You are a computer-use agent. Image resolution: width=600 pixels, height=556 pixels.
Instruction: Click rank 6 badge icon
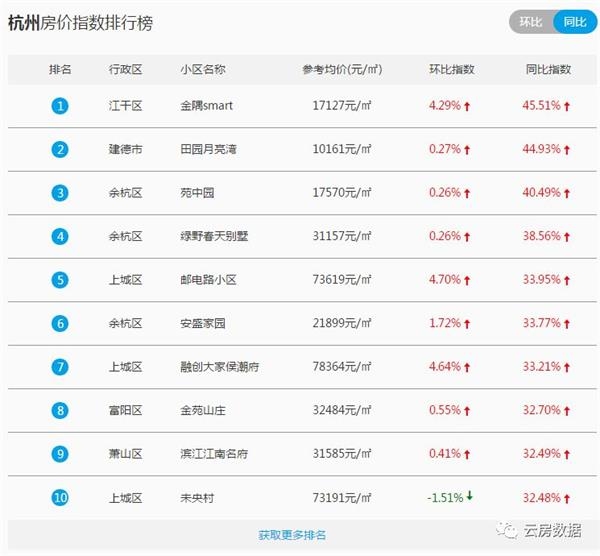60,323
